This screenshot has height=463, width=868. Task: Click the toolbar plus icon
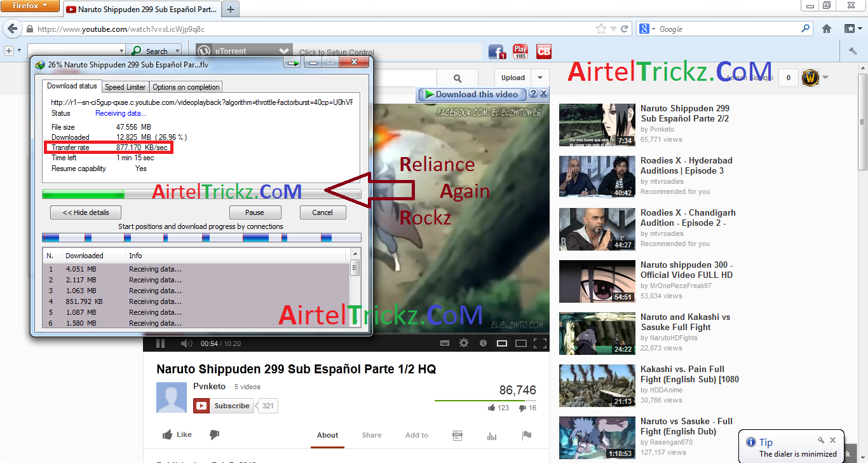click(9, 51)
